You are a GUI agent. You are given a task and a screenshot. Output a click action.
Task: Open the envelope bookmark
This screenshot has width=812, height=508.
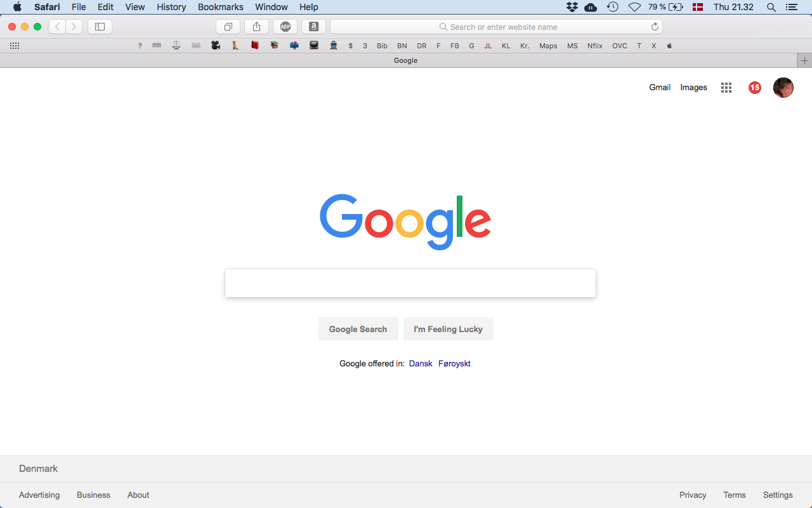click(196, 46)
